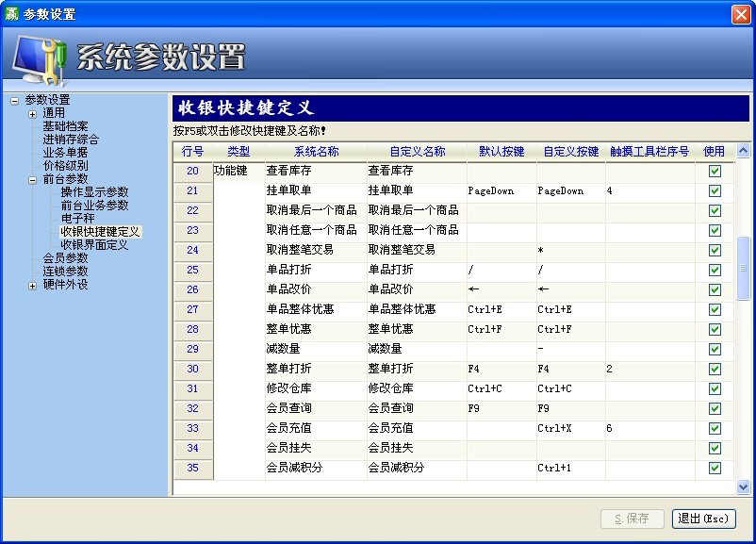Click the computer and wrench settings logo
This screenshot has height=544, width=756.
[x=39, y=59]
